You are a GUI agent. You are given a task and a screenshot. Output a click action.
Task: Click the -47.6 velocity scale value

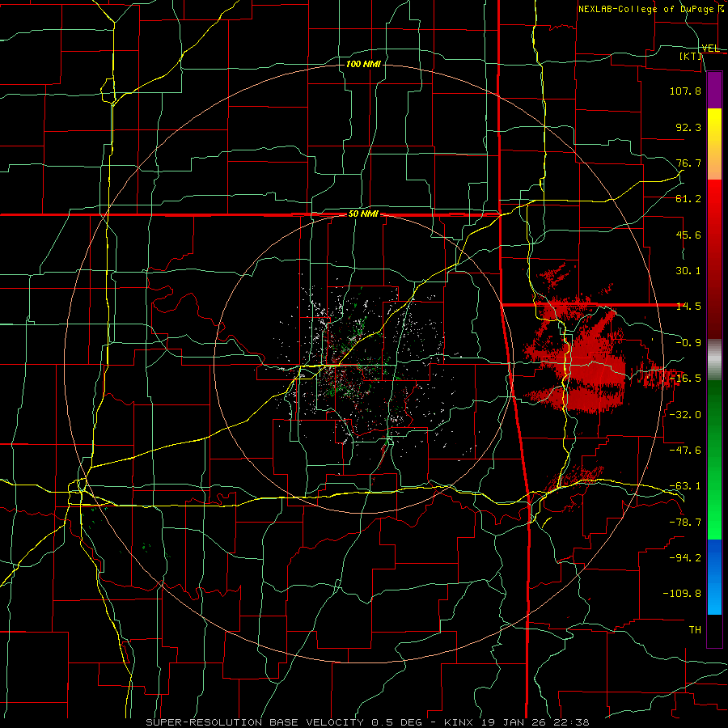(685, 450)
